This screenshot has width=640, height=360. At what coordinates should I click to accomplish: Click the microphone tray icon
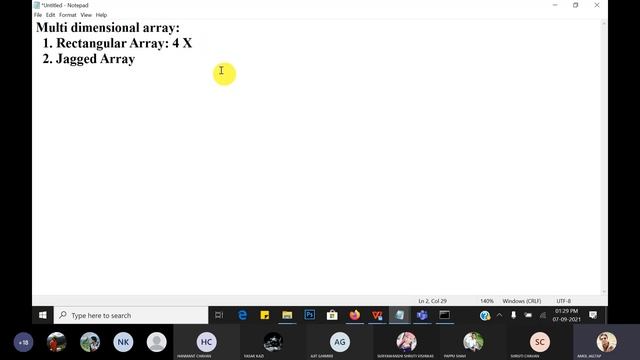513,315
